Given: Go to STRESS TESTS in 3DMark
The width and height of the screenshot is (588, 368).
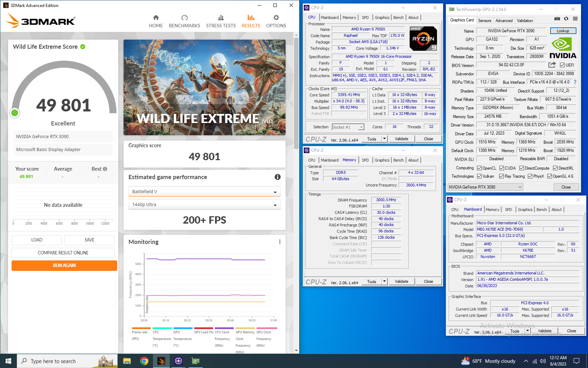Looking at the screenshot, I should pos(221,21).
